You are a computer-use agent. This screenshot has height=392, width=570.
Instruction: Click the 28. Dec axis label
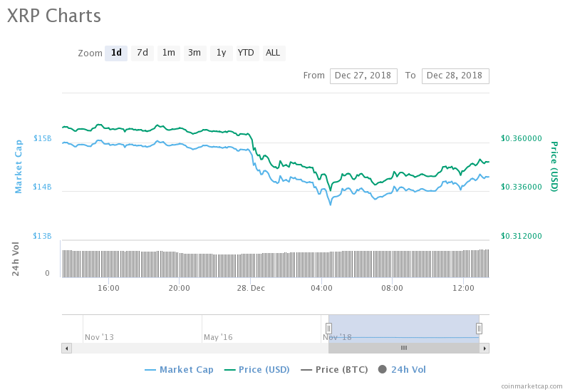pyautogui.click(x=251, y=289)
